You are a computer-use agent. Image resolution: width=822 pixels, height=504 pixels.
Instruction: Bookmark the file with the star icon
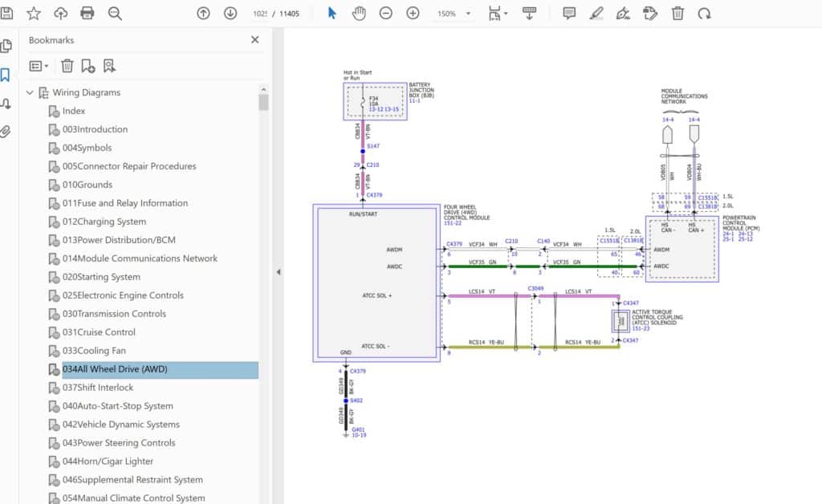coord(34,13)
